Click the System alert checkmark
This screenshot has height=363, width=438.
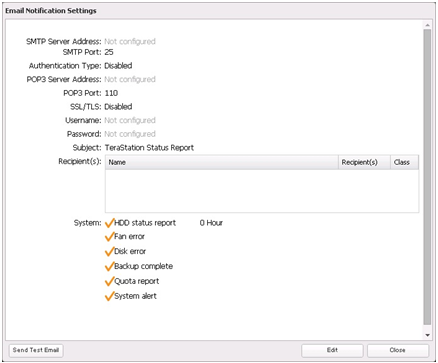[109, 296]
